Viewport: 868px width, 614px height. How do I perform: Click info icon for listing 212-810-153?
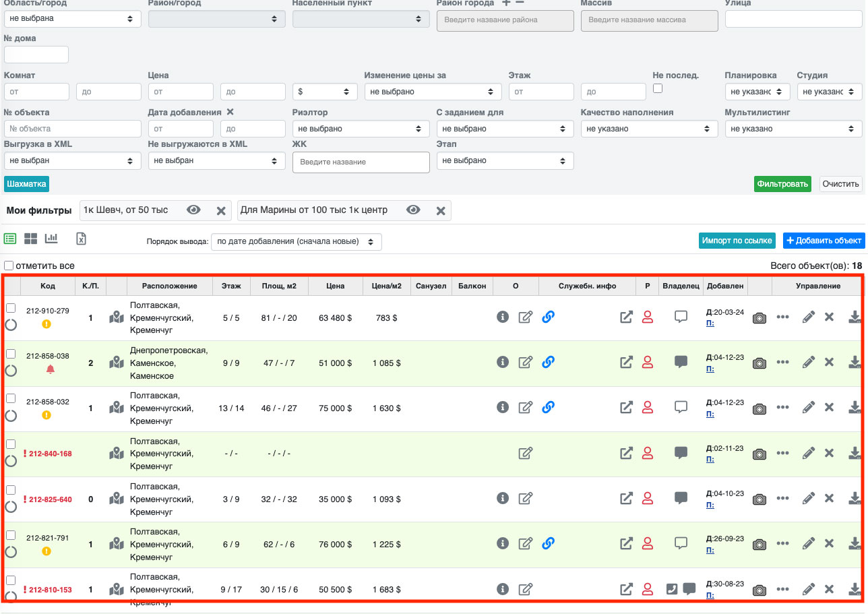502,589
